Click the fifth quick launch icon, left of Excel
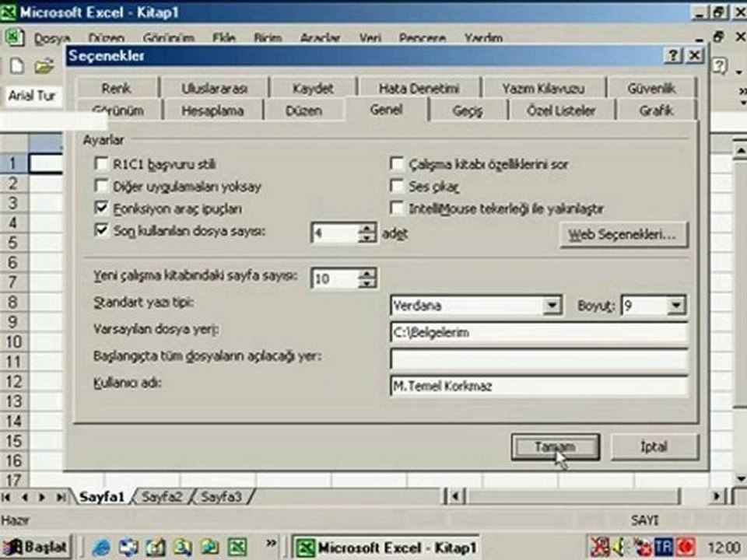Viewport: 747px width, 560px height. pos(209,547)
